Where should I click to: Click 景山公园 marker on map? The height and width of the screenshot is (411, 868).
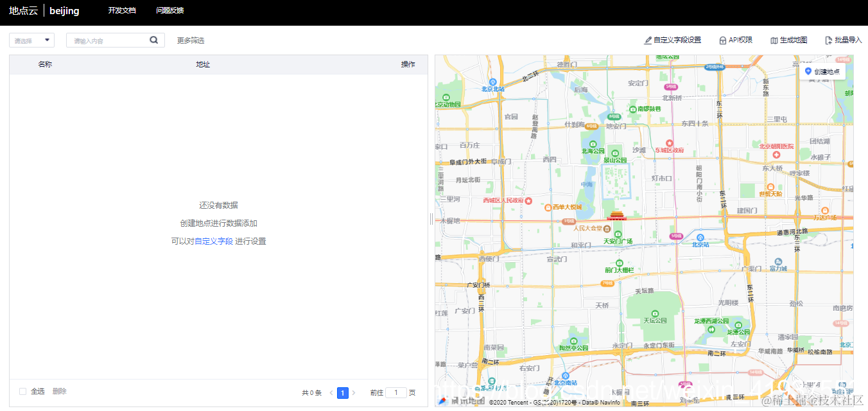(x=614, y=153)
